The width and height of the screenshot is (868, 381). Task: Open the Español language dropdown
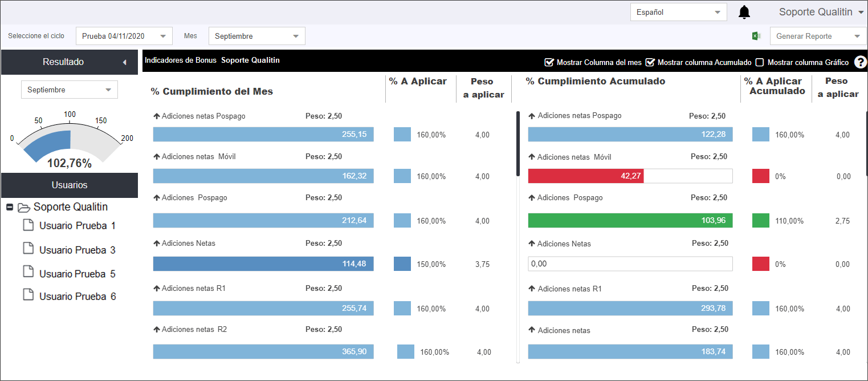click(x=678, y=12)
